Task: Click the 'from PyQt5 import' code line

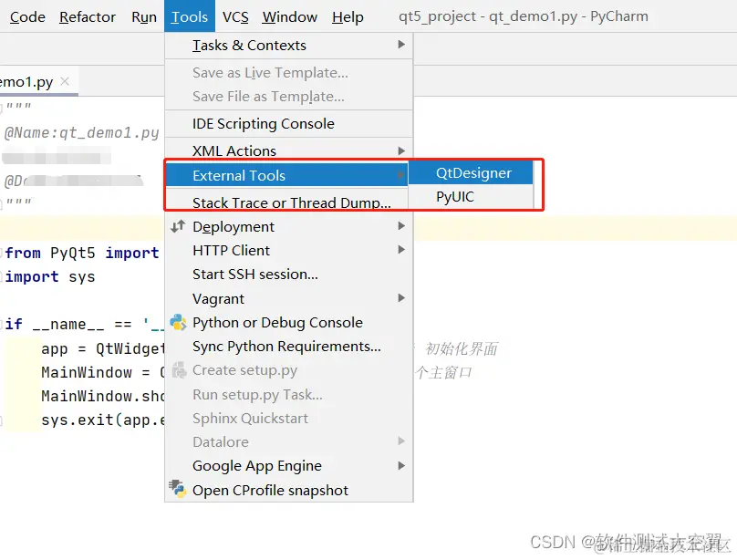Action: click(x=82, y=253)
